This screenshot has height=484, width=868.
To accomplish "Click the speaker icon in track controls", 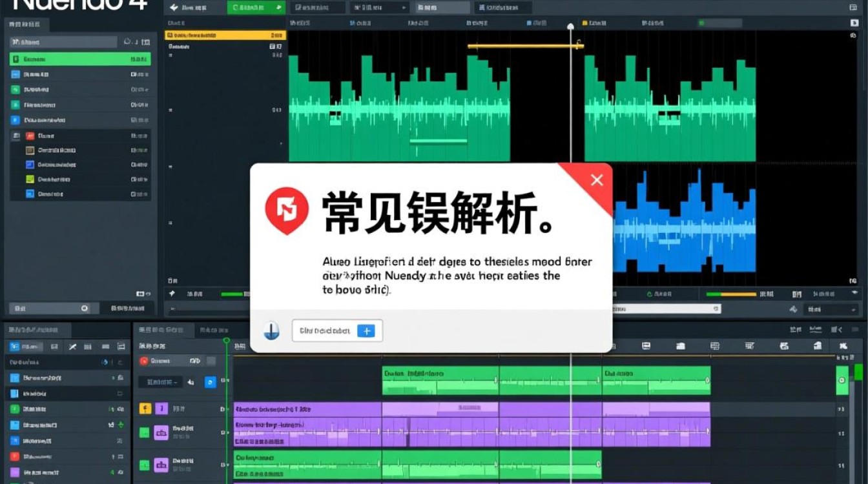I will click(x=191, y=383).
